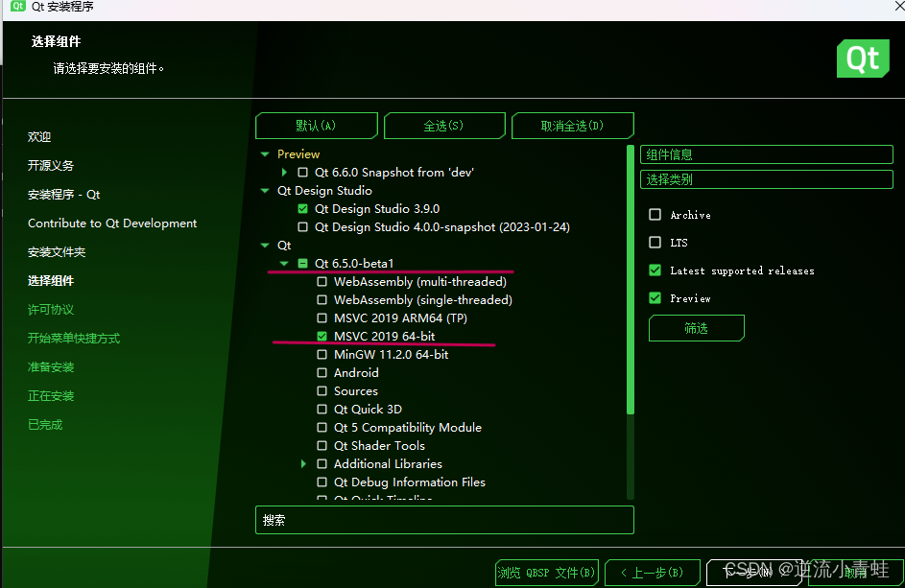Select the 选择组件 sidebar step
Viewport: 905px width, 588px height.
click(x=51, y=281)
